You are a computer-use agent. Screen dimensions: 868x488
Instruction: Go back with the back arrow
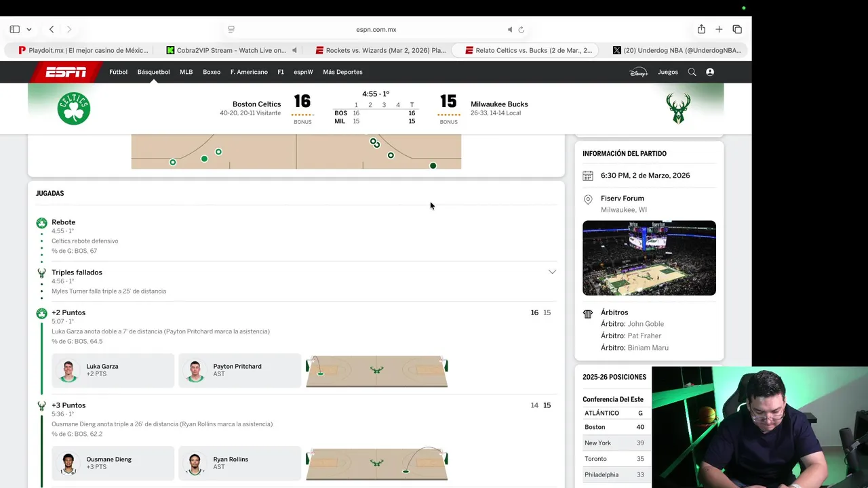pos(52,29)
